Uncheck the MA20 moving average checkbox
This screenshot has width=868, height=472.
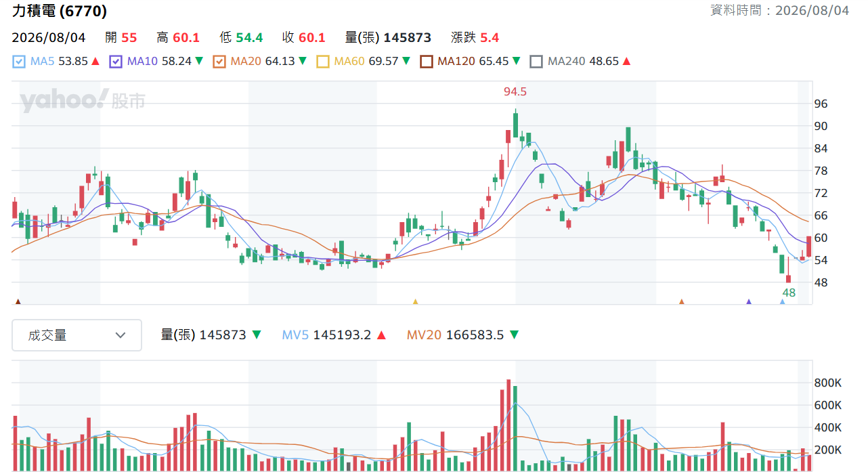pos(219,62)
